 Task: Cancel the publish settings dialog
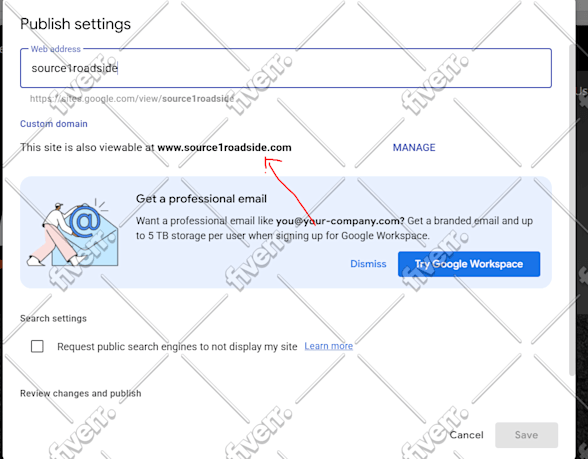tap(466, 435)
